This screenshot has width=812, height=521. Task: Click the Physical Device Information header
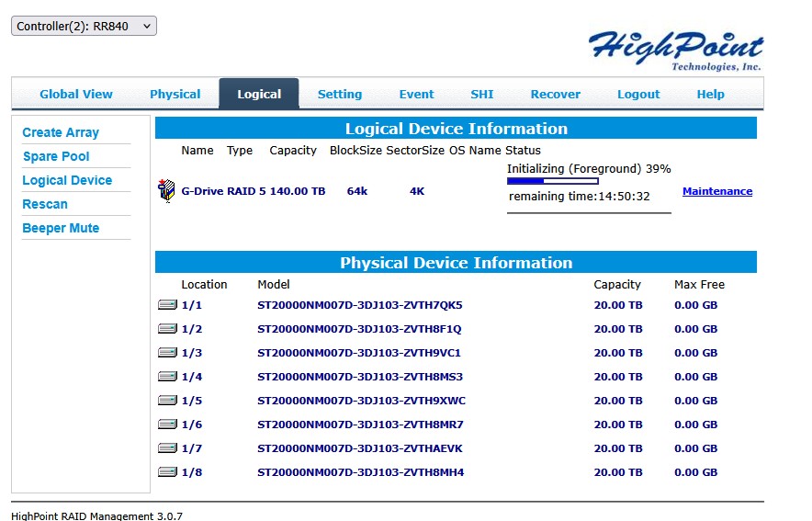click(456, 262)
